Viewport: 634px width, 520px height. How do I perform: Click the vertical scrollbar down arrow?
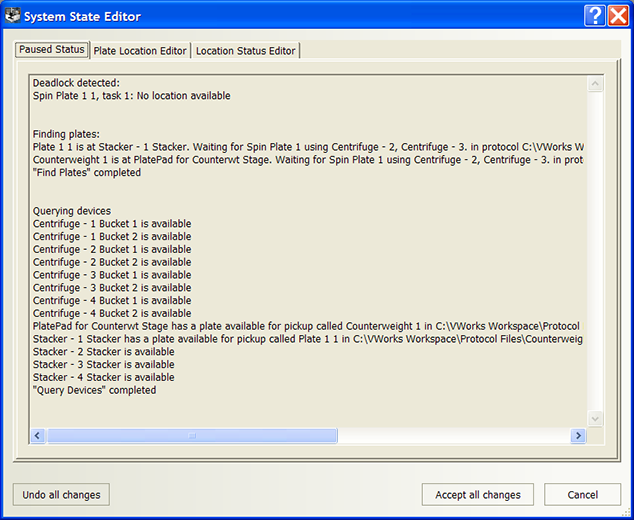pos(596,418)
